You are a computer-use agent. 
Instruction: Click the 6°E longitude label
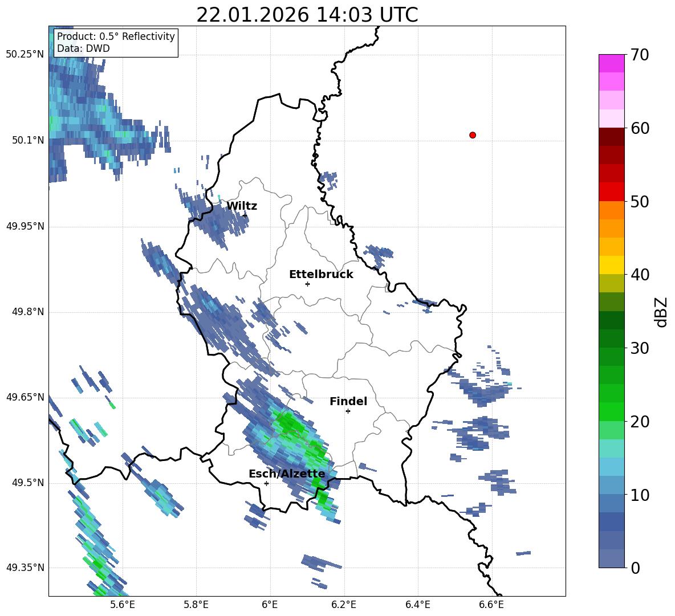coord(270,605)
